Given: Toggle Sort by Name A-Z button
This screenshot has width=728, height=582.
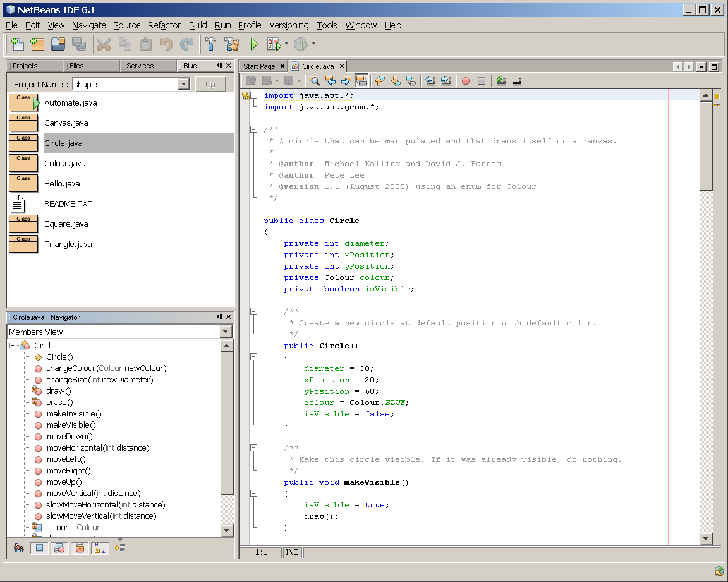Looking at the screenshot, I should coord(100,548).
